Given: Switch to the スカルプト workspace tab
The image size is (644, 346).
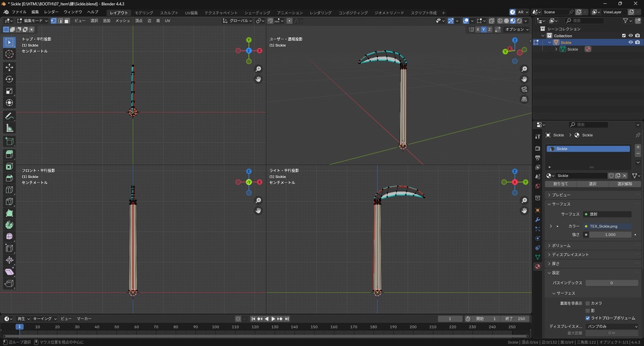Looking at the screenshot, I should point(169,13).
